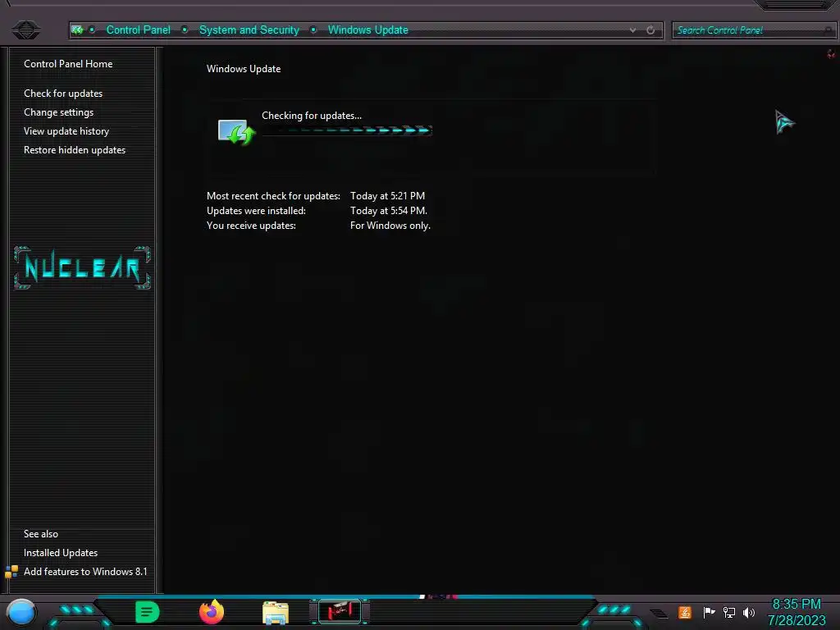Launch Firefox from the taskbar
The image size is (840, 630).
[x=212, y=612]
